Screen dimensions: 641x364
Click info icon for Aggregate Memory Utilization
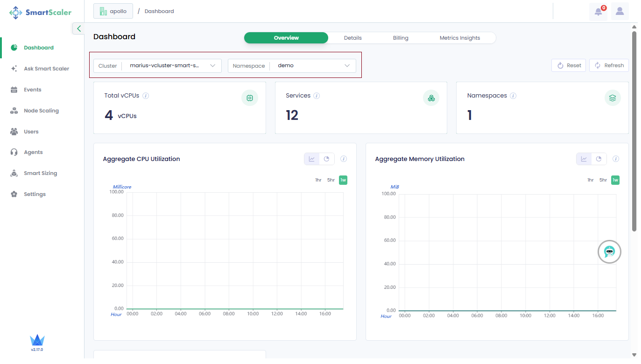tap(616, 159)
